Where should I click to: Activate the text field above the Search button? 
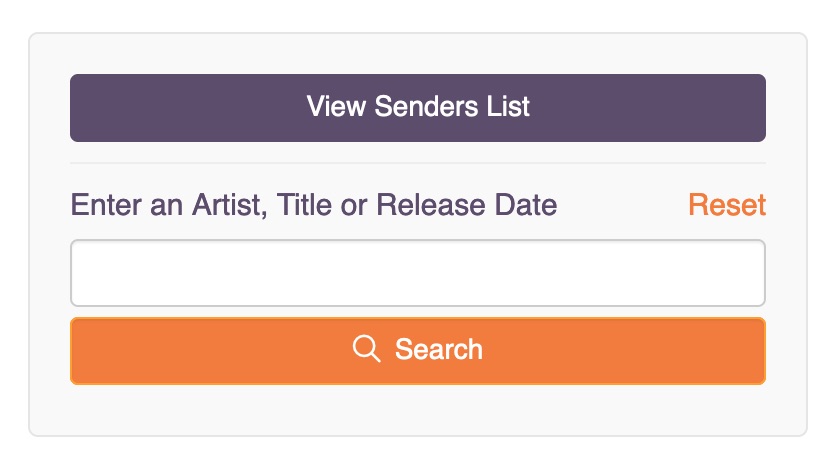pyautogui.click(x=418, y=273)
